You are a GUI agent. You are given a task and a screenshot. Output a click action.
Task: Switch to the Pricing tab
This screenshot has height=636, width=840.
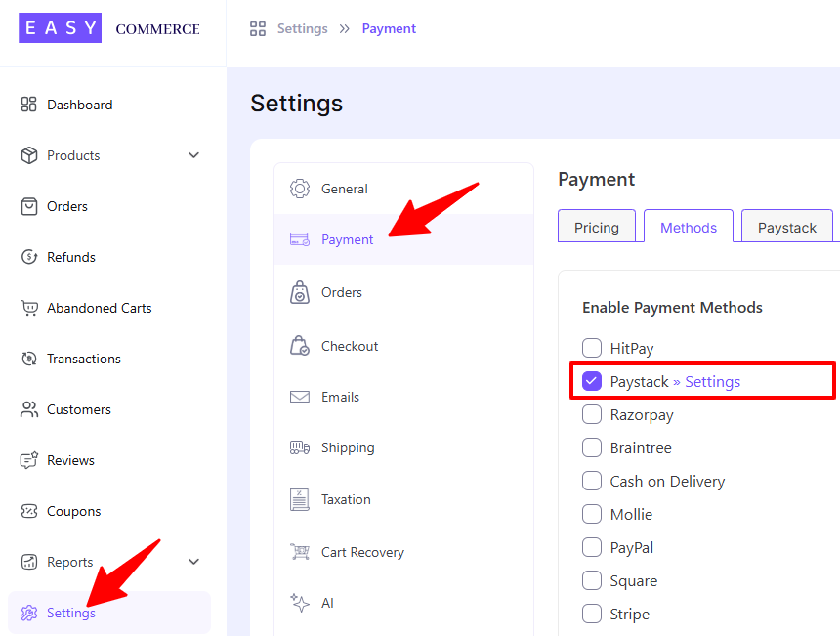tap(597, 228)
